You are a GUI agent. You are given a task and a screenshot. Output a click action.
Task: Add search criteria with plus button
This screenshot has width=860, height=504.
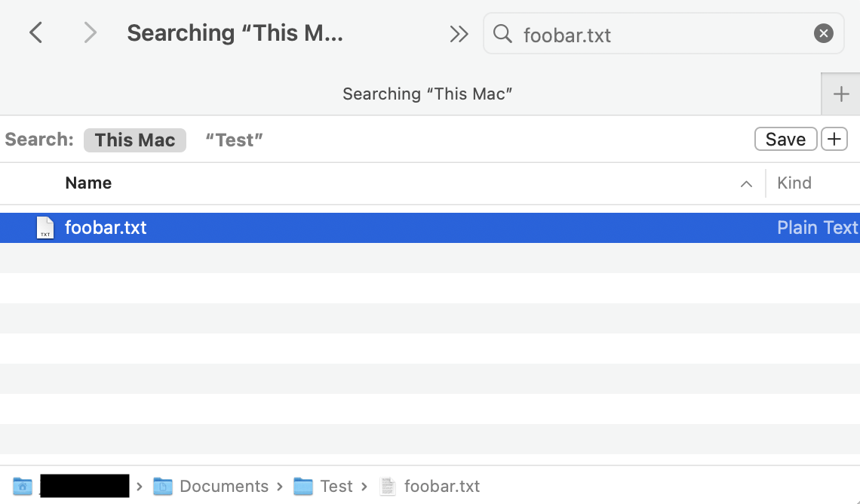point(834,140)
